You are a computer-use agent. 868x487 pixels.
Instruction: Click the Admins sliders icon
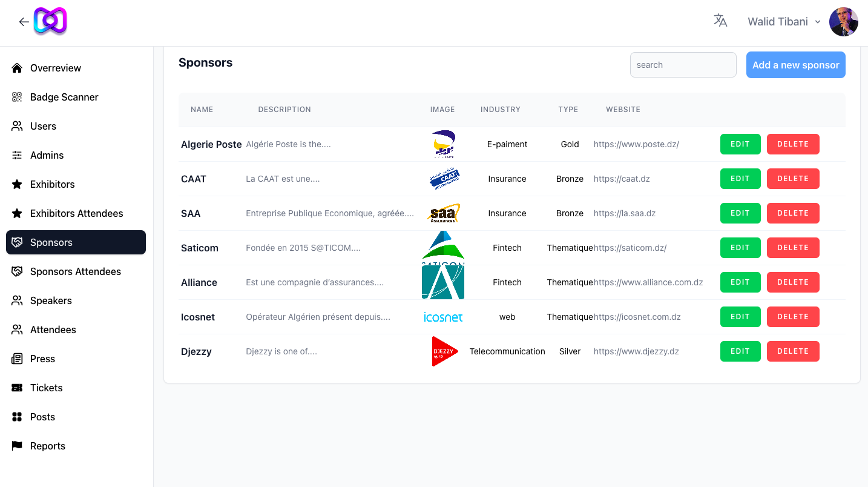[17, 155]
